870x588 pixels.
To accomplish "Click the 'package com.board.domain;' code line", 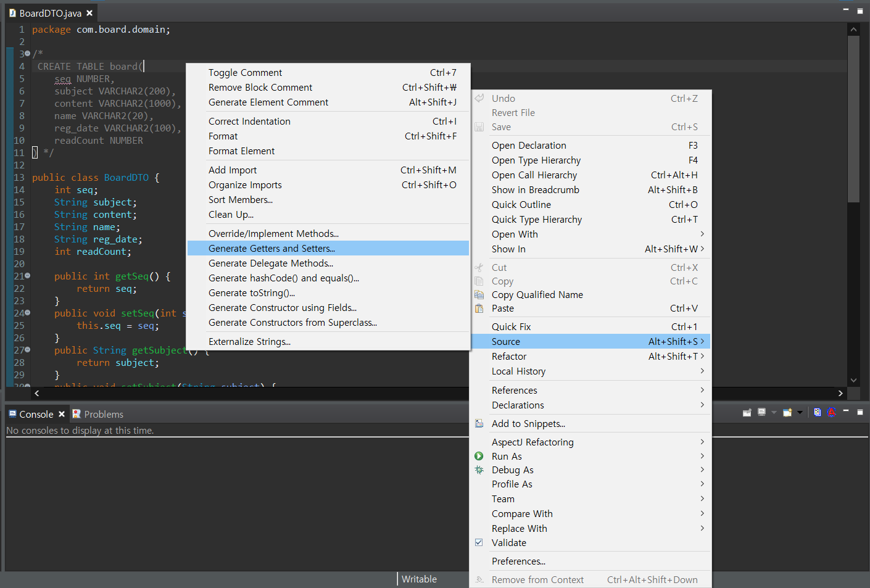I will pos(101,29).
